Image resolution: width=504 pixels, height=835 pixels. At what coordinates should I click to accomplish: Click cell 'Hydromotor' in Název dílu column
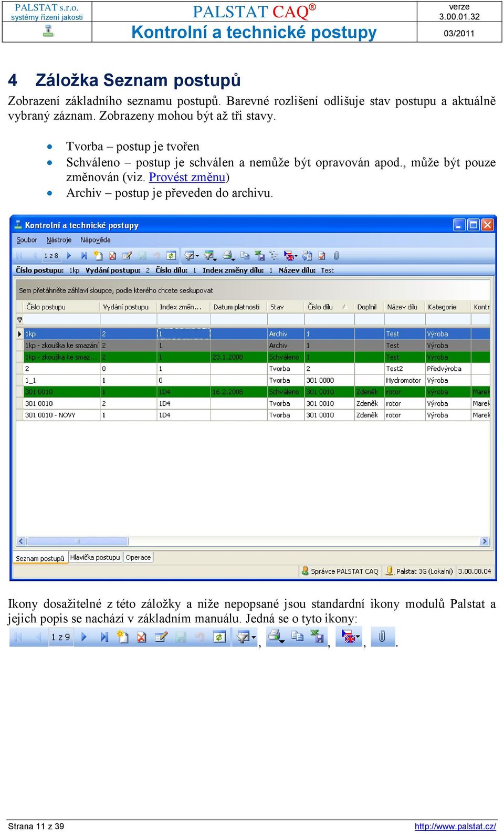point(404,380)
